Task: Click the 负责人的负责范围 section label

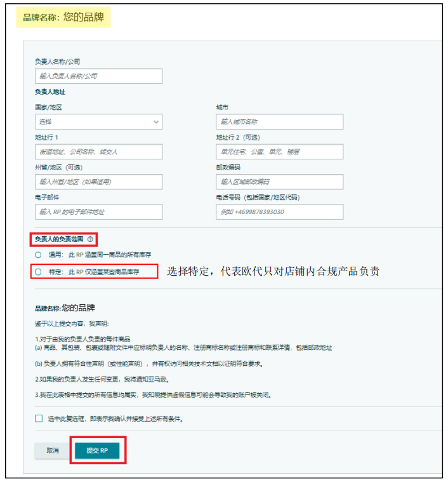Action: (59, 239)
